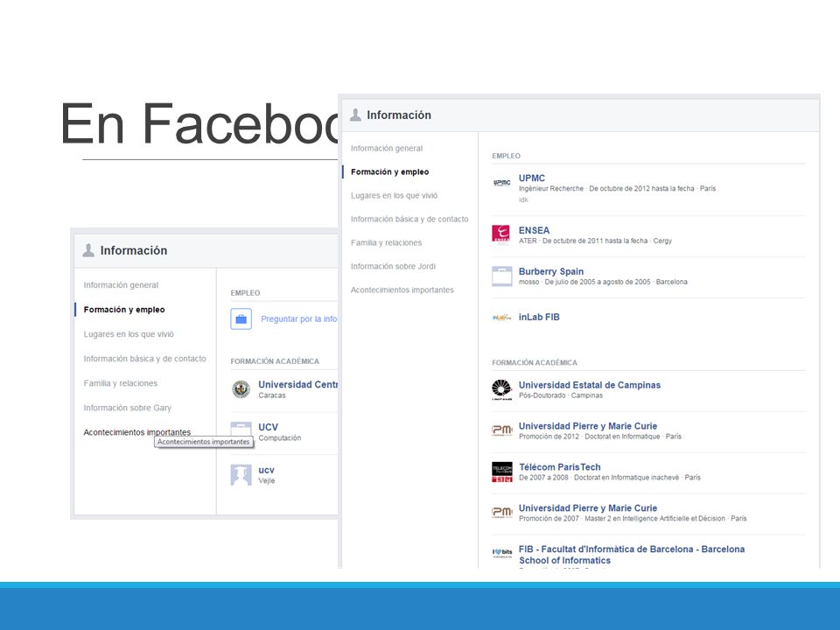The height and width of the screenshot is (630, 840).
Task: Click the UPMC logo icon
Action: 502,183
